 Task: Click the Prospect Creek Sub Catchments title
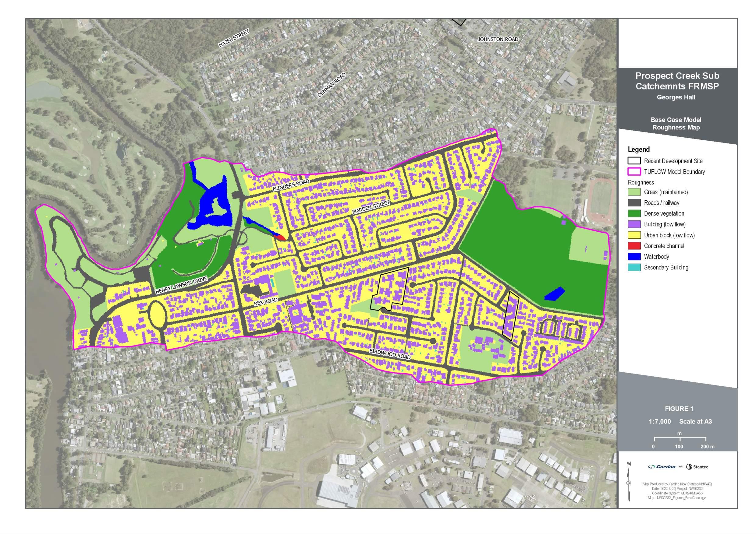click(x=677, y=81)
